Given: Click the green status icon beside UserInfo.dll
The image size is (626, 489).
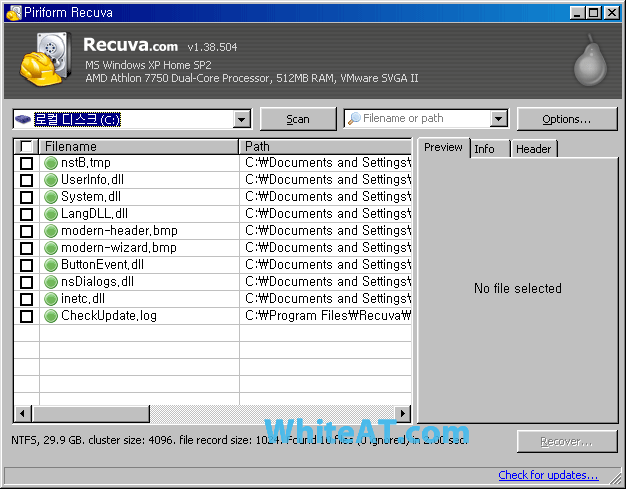Looking at the screenshot, I should (x=51, y=180).
